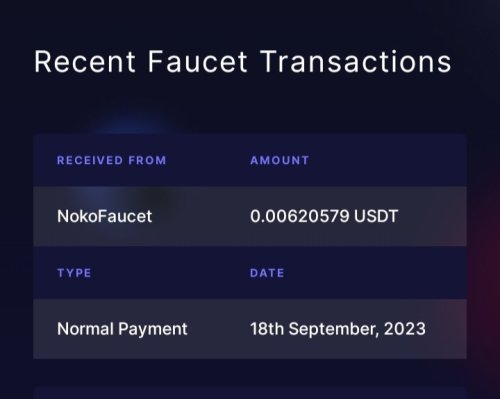Open the next transaction card at bottom
The width and height of the screenshot is (500, 399).
tap(250, 393)
